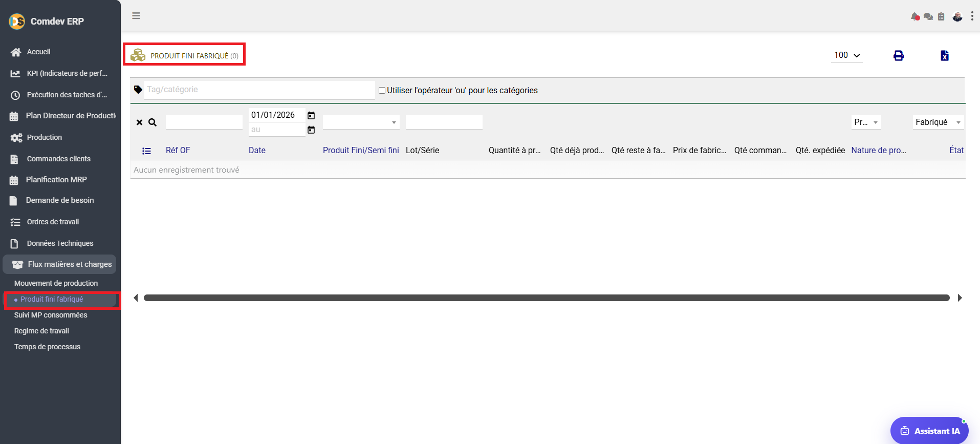Open calendar picker for the start date
The image size is (980, 444).
pos(311,115)
